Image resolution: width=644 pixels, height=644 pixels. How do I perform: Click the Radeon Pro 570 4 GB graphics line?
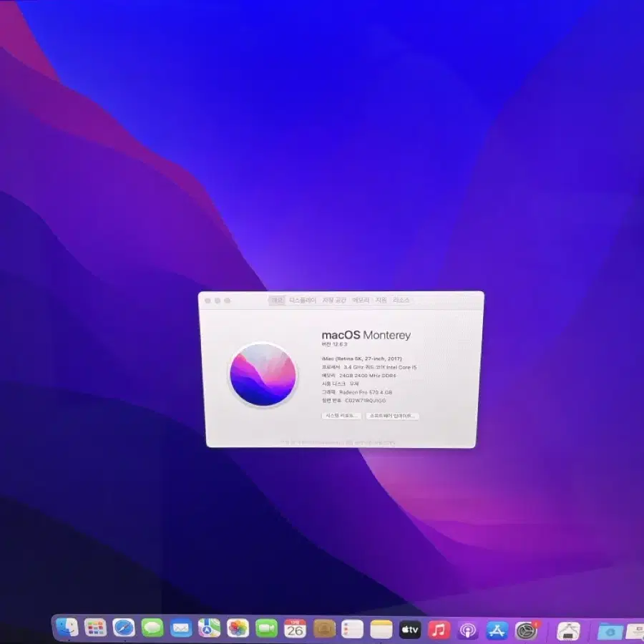[x=357, y=392]
